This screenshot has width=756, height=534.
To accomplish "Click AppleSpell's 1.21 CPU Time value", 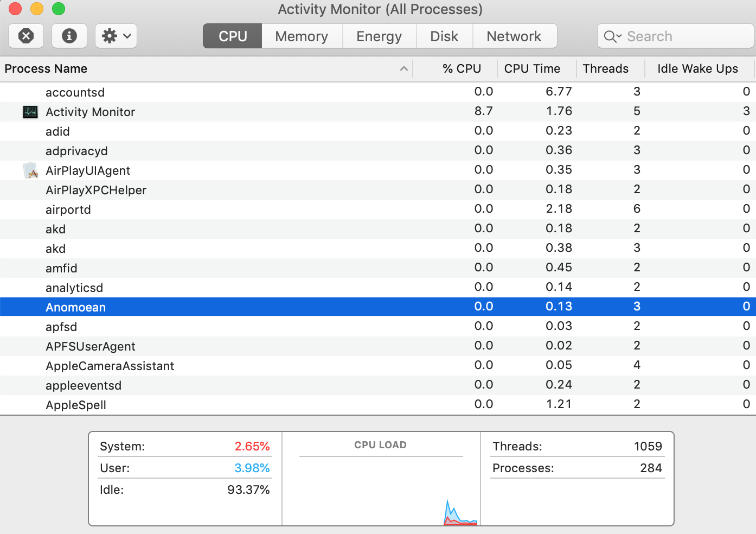I will click(x=559, y=404).
